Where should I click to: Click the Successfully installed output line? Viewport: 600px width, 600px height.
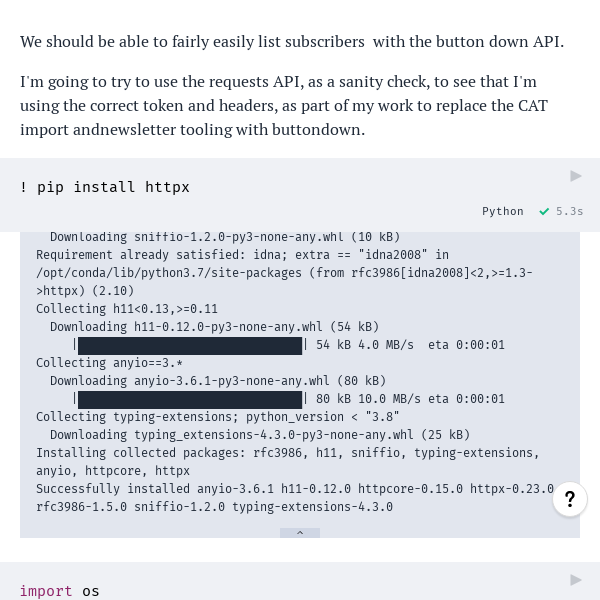pos(295,498)
